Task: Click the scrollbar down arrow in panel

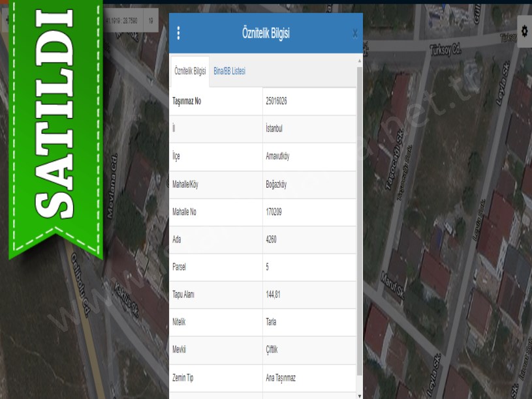Action: pos(359,394)
